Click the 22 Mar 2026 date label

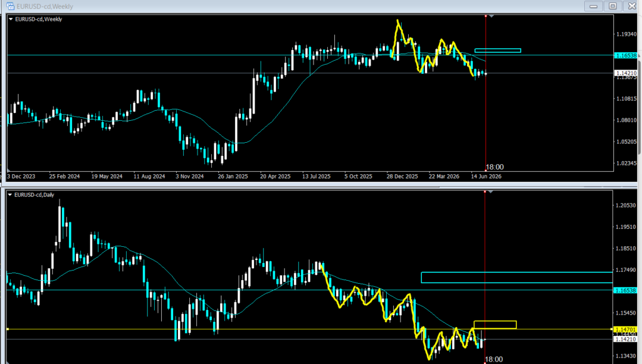[444, 176]
